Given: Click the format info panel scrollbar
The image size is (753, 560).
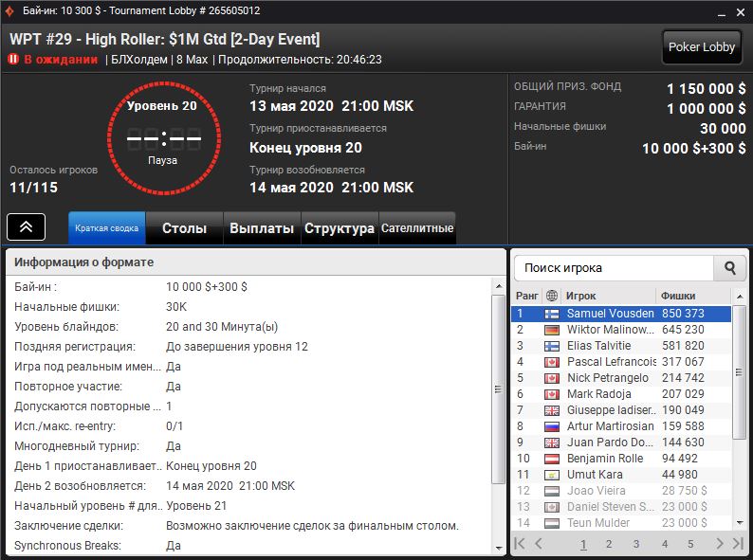Looking at the screenshot, I should [498, 388].
